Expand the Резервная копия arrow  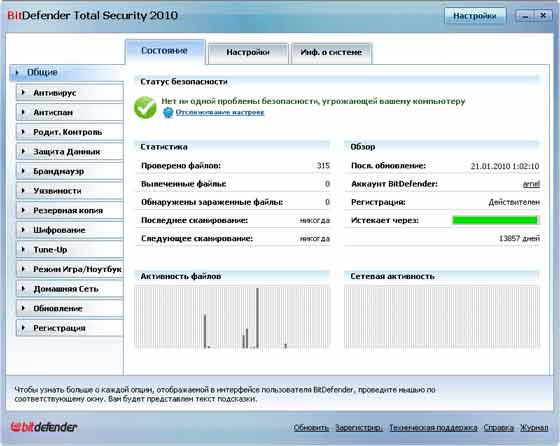click(x=23, y=210)
